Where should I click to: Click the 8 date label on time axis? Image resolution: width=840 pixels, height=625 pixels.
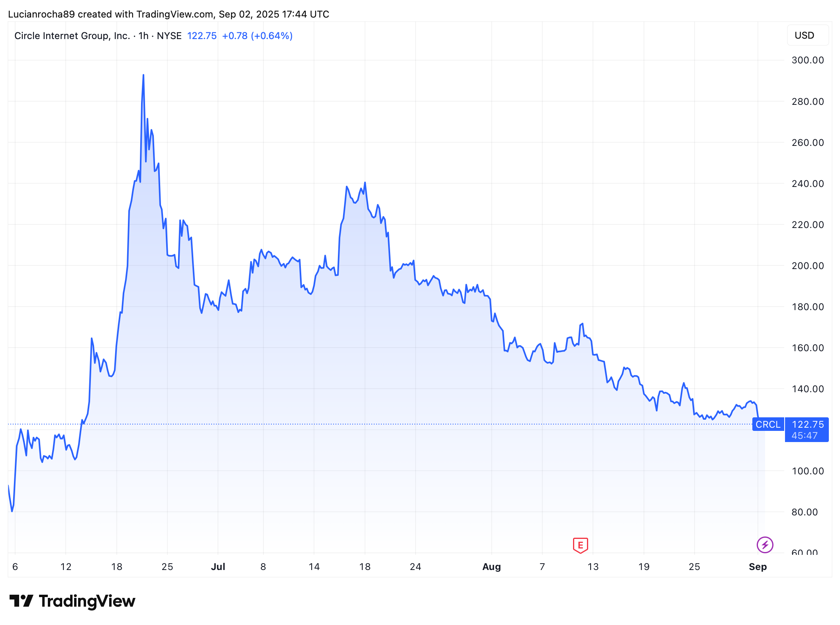coord(263,566)
